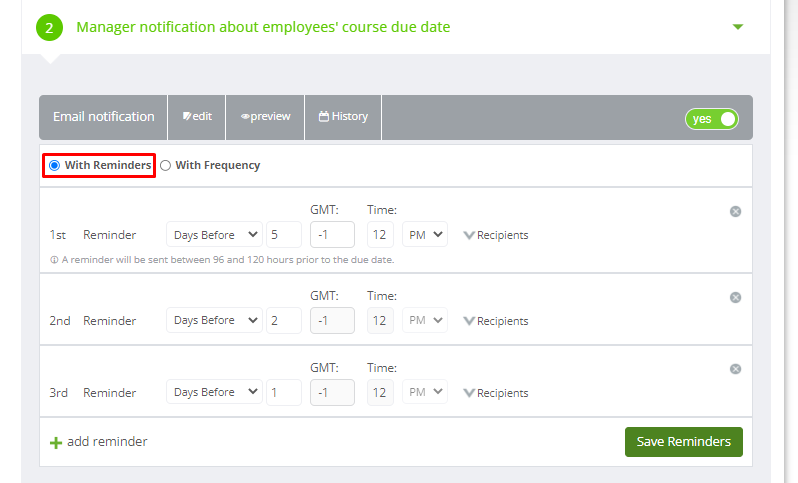The image size is (798, 483).
Task: Click the days field showing 2
Action: (284, 320)
